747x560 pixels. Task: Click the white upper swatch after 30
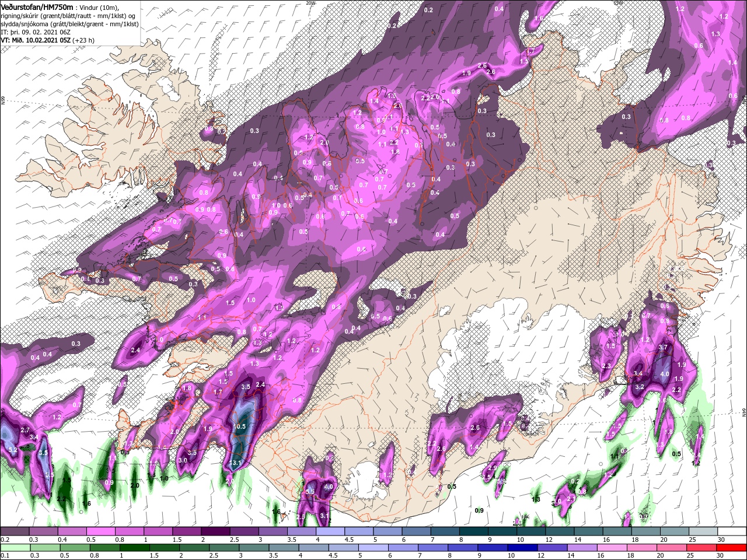(732, 532)
